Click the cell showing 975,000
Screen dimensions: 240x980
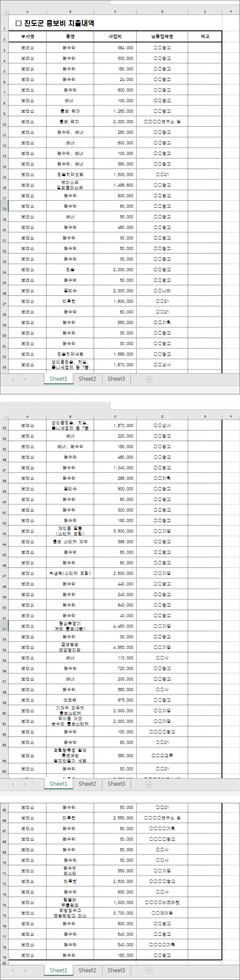115,700
